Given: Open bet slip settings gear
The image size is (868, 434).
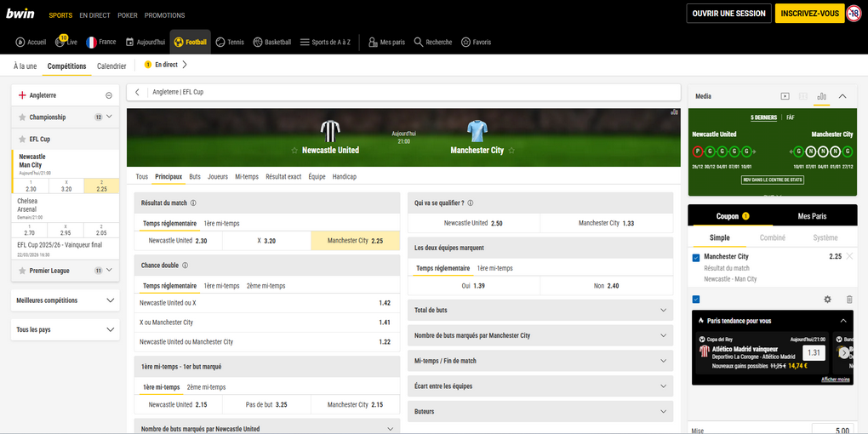Looking at the screenshot, I should (827, 300).
